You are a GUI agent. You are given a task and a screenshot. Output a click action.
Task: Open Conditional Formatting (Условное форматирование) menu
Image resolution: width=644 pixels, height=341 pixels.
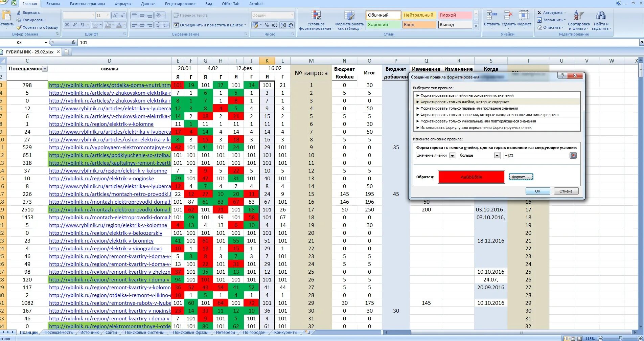316,20
